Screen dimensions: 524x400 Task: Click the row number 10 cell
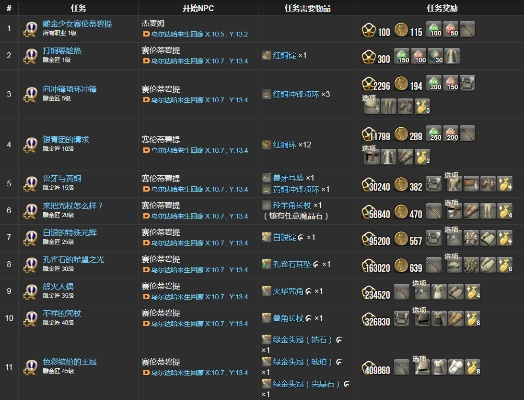[9, 318]
